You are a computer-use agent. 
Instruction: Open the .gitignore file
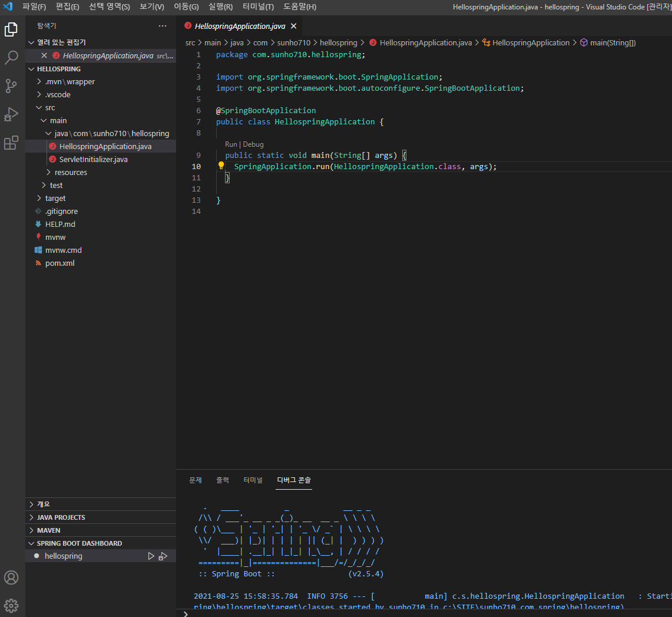[x=61, y=212]
